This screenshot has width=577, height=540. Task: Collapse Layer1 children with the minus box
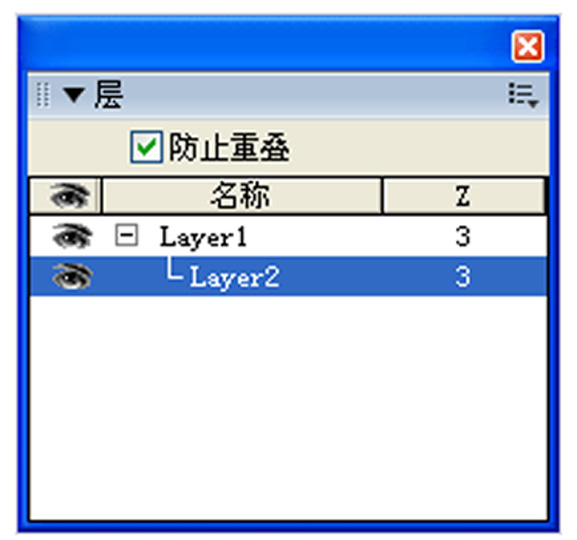(127, 235)
